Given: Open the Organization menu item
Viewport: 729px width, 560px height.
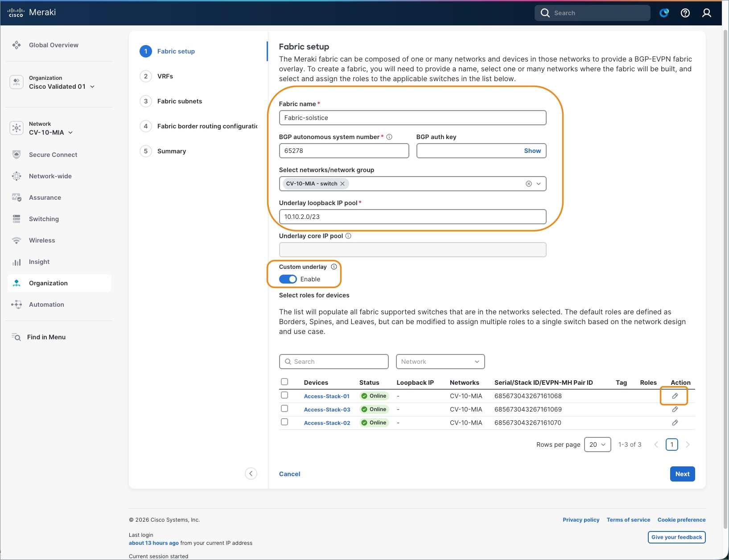Looking at the screenshot, I should click(x=59, y=283).
